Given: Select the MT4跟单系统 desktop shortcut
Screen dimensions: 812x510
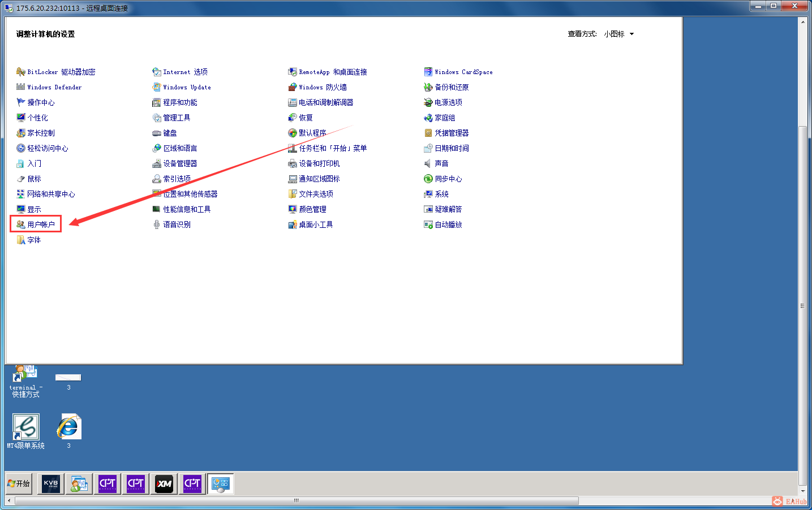Looking at the screenshot, I should coord(25,431).
